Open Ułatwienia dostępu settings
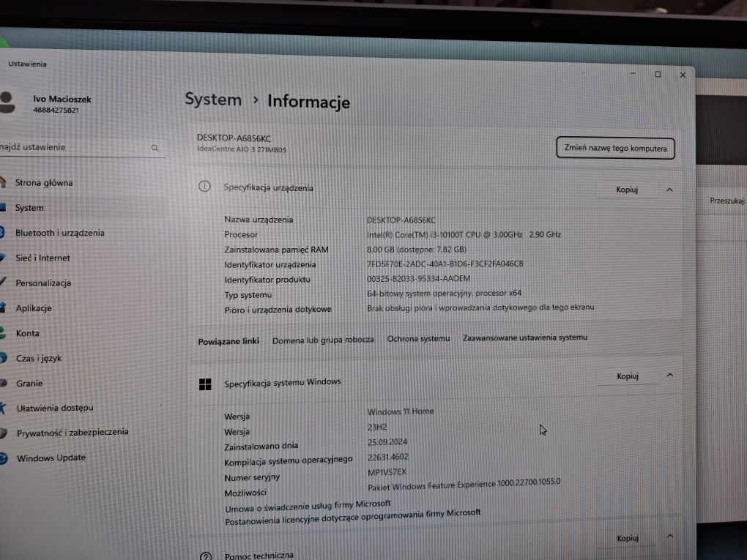The width and height of the screenshot is (747, 560). 55,408
